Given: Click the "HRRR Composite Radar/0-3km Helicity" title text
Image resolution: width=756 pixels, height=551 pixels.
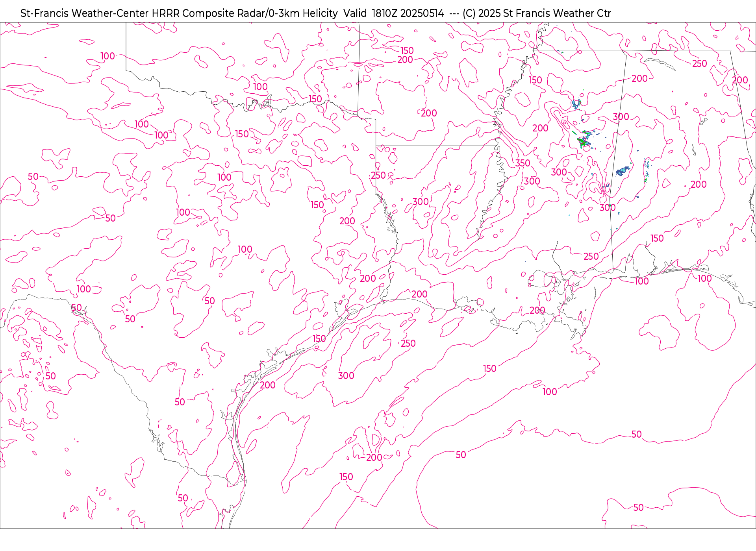Looking at the screenshot, I should click(x=245, y=13).
